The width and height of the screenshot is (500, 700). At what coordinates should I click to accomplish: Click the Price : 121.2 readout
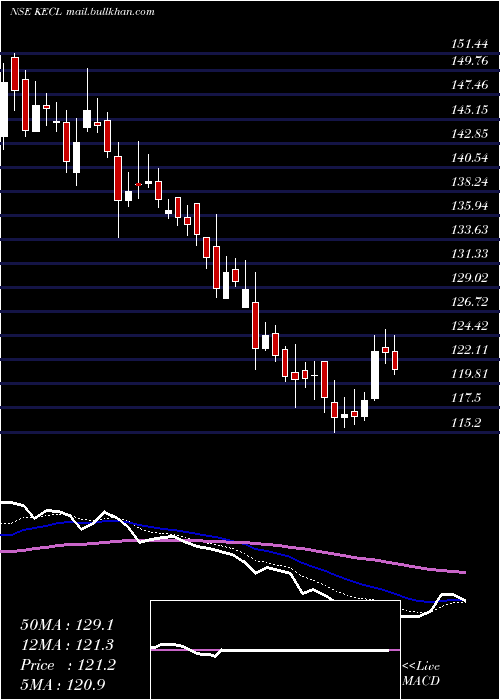coord(68,665)
